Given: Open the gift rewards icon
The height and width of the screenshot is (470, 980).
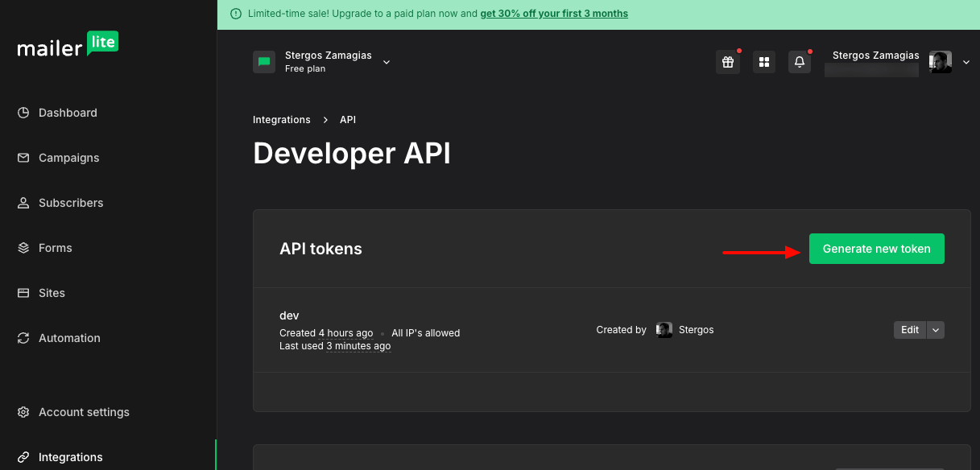Looking at the screenshot, I should [x=728, y=62].
